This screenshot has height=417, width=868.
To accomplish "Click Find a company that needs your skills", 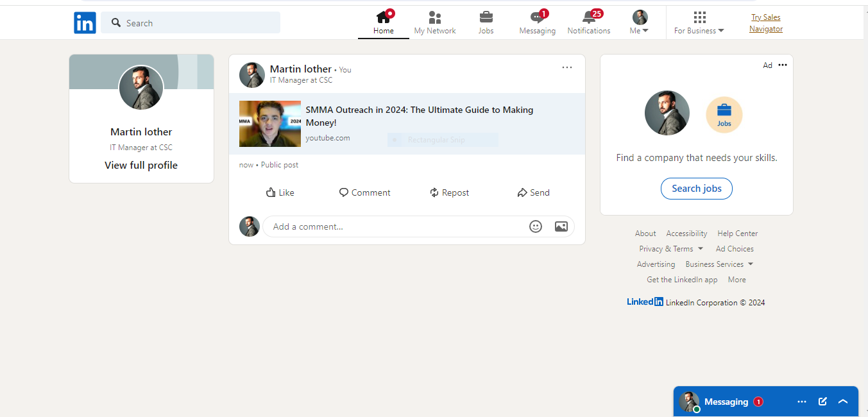I will click(x=697, y=158).
